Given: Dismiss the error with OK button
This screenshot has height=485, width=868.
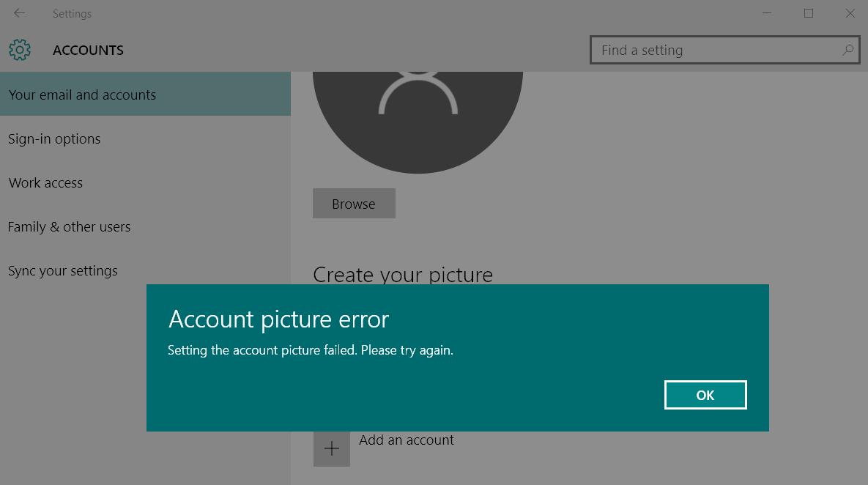Looking at the screenshot, I should [x=705, y=395].
